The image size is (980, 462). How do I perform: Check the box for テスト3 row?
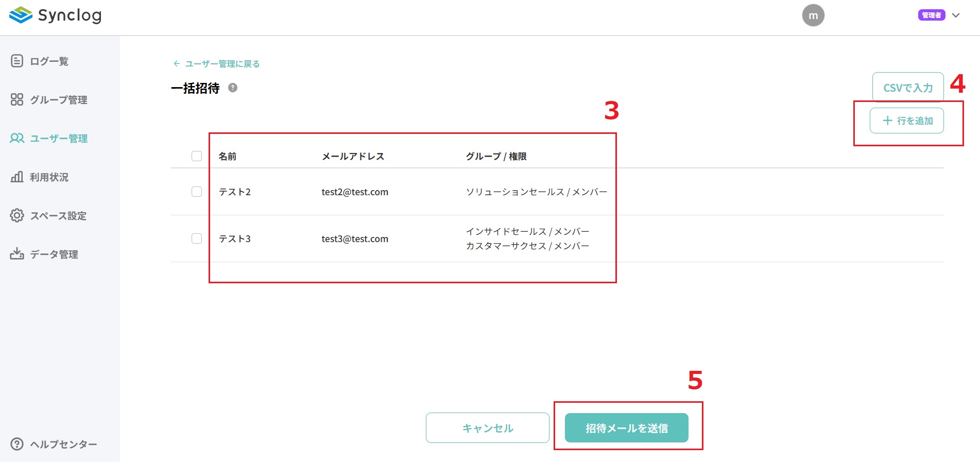pos(197,238)
